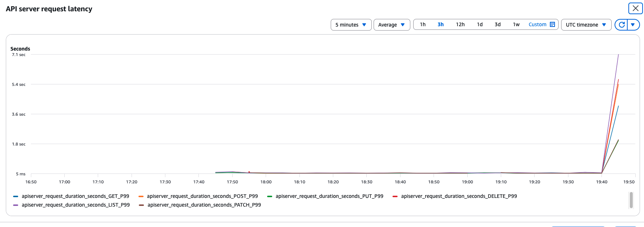This screenshot has height=227, width=644.
Task: Choose the Custom time range link
Action: coord(538,24)
